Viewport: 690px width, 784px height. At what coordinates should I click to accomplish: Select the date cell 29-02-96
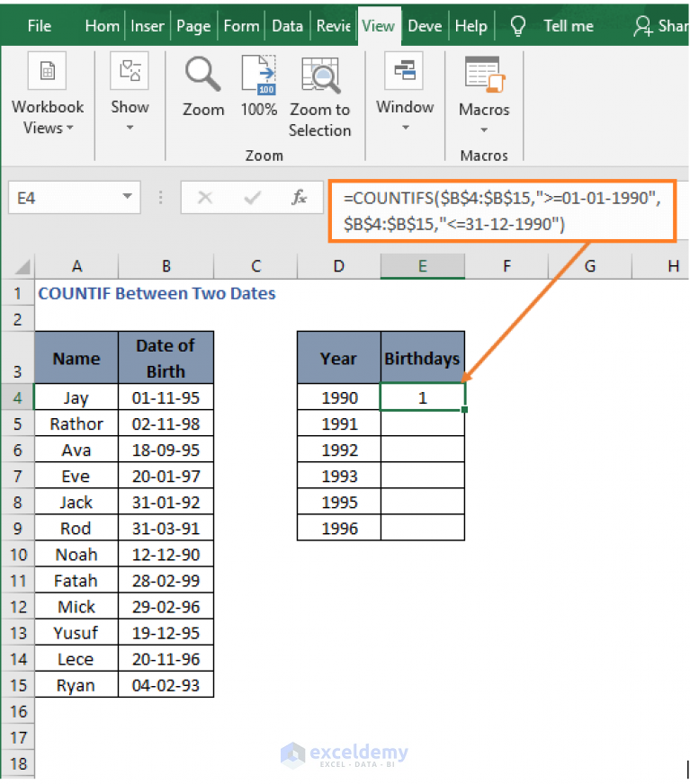pos(166,607)
